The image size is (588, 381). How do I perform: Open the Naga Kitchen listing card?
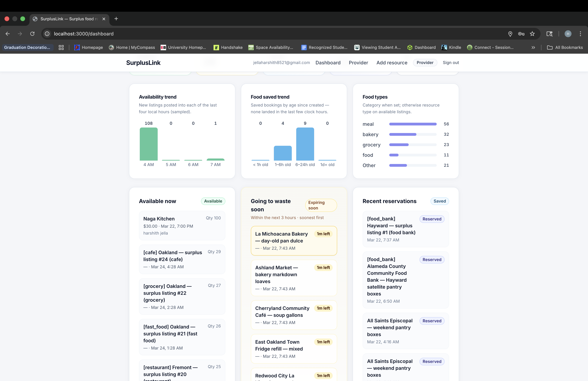182,225
